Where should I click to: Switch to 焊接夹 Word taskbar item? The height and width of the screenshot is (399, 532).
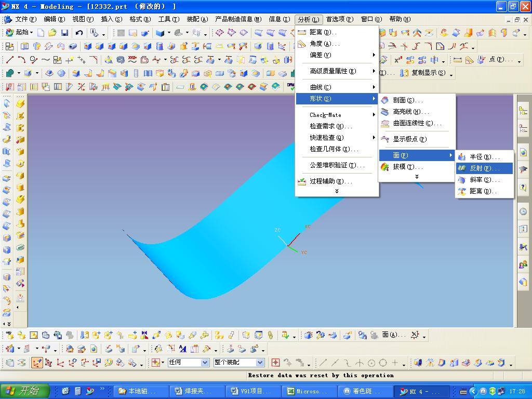click(x=197, y=391)
